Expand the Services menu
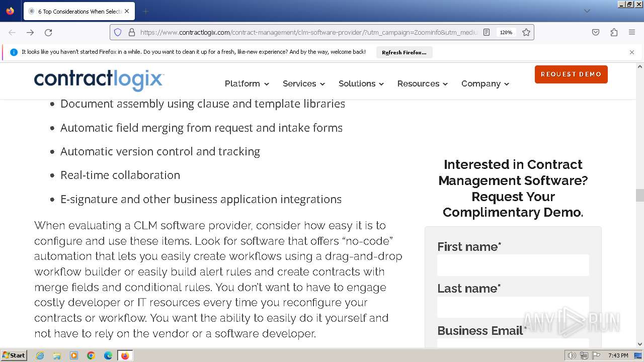The width and height of the screenshot is (644, 362). point(303,83)
